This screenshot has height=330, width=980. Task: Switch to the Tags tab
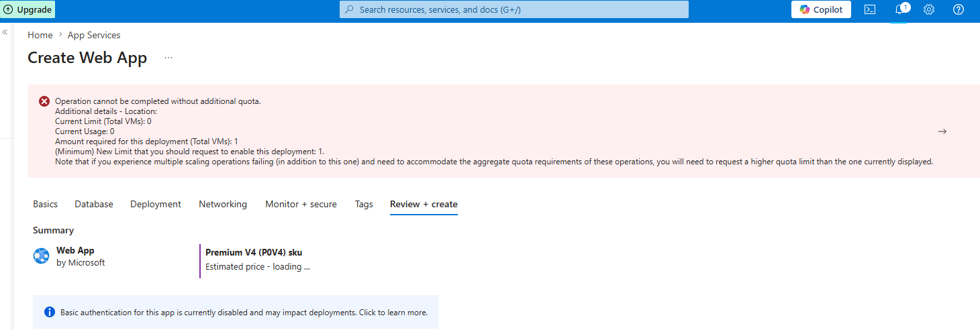(x=364, y=204)
